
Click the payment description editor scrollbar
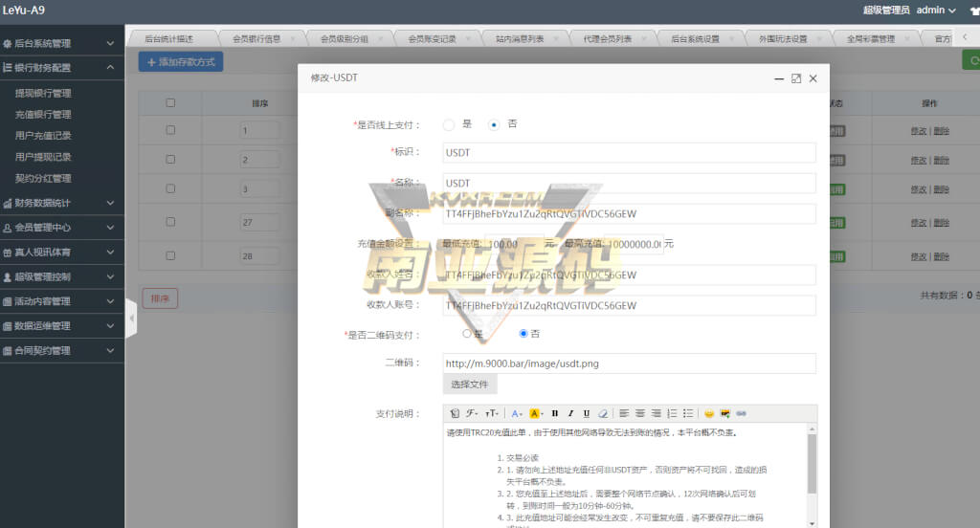pyautogui.click(x=812, y=464)
